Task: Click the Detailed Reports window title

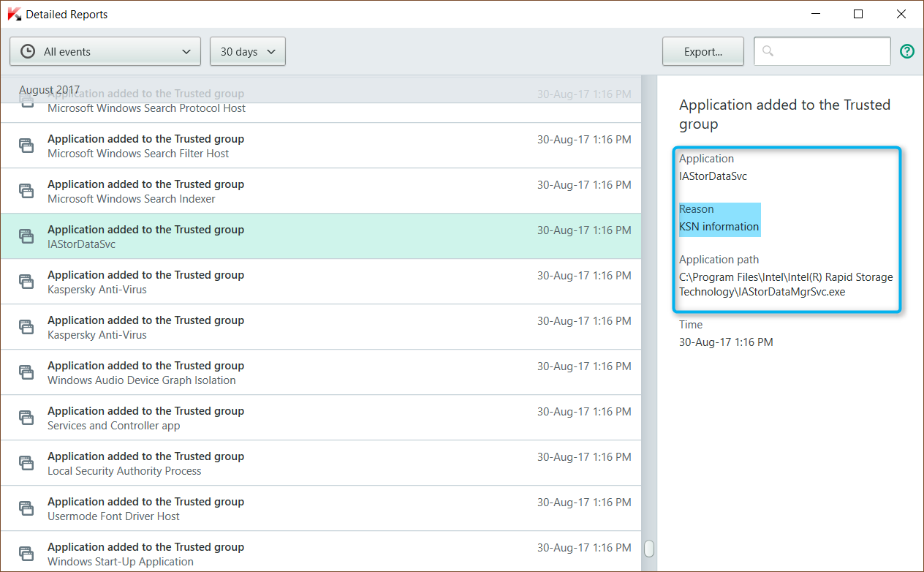Action: coord(67,14)
